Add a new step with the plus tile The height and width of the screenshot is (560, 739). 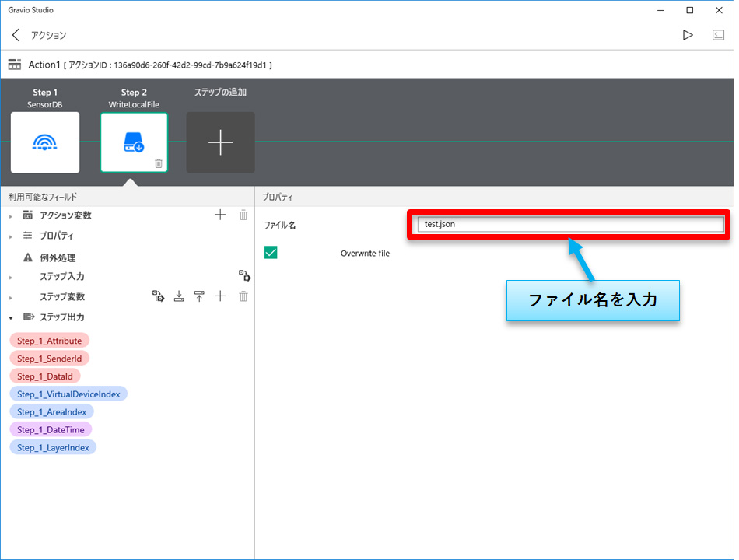click(x=221, y=142)
